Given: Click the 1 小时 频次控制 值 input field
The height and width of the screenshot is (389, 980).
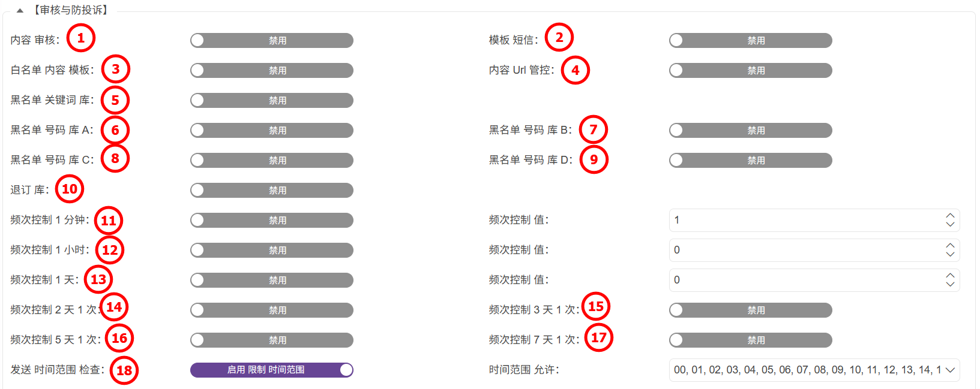Looking at the screenshot, I should [x=804, y=250].
